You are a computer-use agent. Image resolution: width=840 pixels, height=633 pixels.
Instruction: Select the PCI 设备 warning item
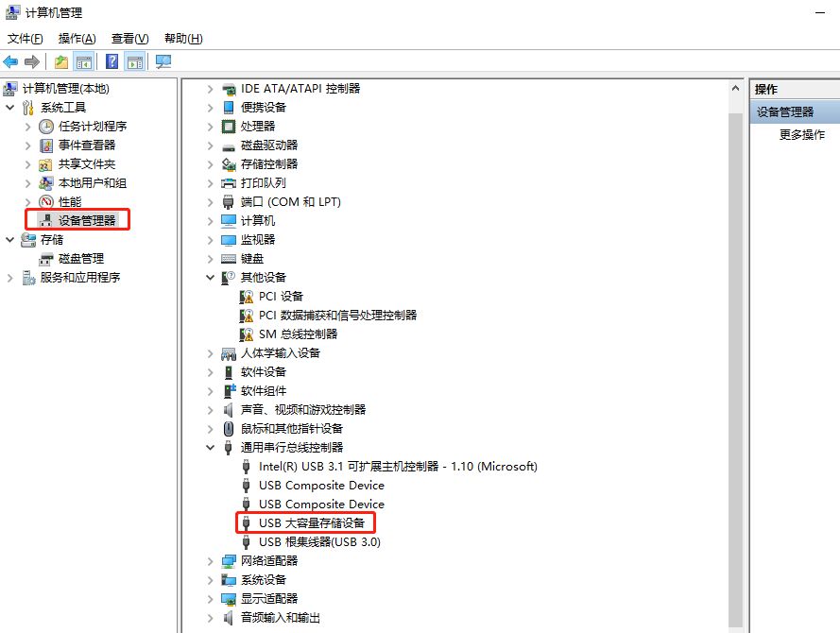click(x=281, y=296)
